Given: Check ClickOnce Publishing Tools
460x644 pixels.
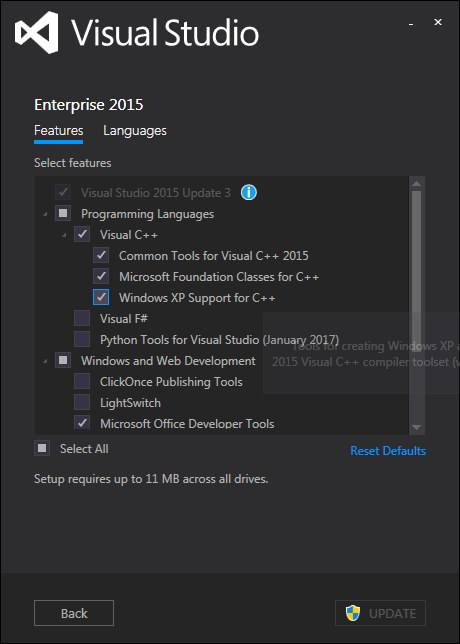Looking at the screenshot, I should click(x=82, y=382).
